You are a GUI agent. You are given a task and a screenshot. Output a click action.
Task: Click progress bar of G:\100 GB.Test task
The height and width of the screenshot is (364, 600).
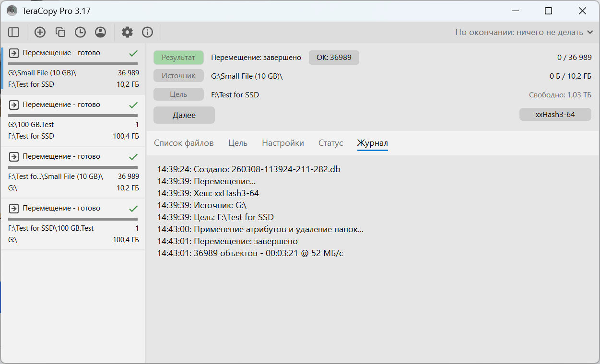73,116
